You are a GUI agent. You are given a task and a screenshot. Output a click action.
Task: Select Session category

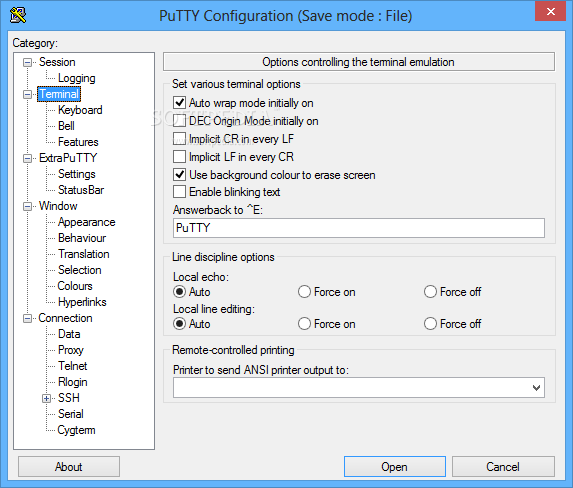click(x=57, y=62)
